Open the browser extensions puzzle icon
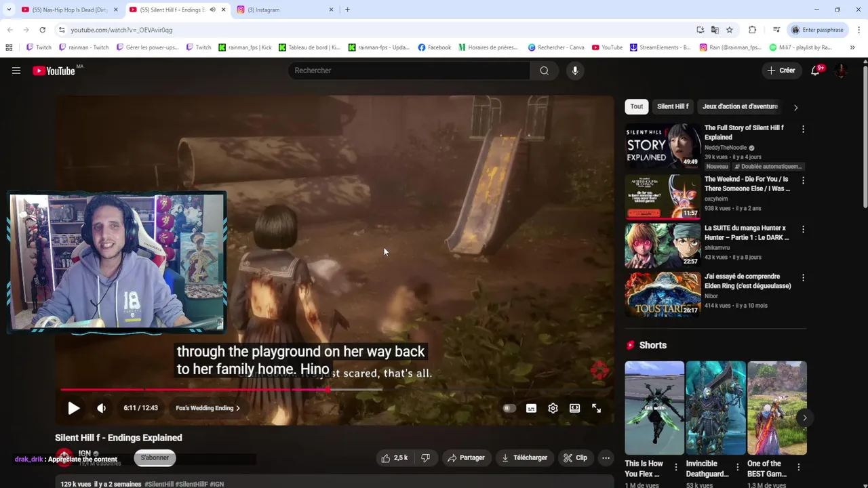Viewport: 868px width, 488px height. [x=752, y=30]
